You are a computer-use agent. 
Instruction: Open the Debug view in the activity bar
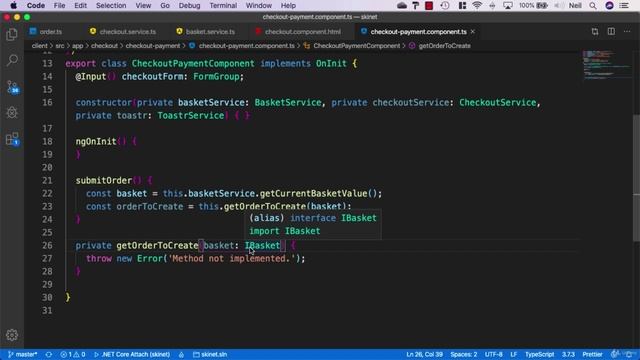click(12, 113)
